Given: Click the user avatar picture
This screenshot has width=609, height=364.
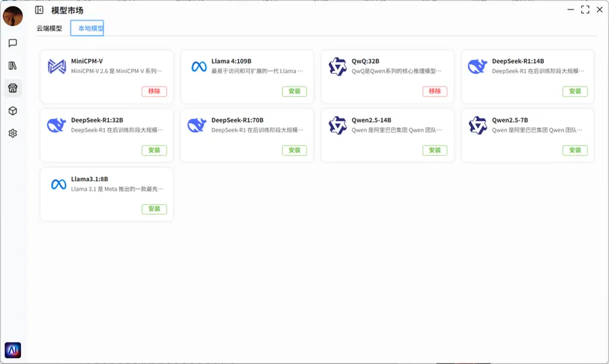Looking at the screenshot, I should pos(13,16).
